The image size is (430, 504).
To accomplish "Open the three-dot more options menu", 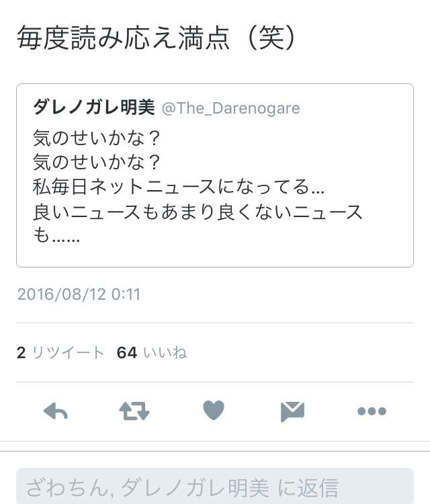I will [x=372, y=411].
